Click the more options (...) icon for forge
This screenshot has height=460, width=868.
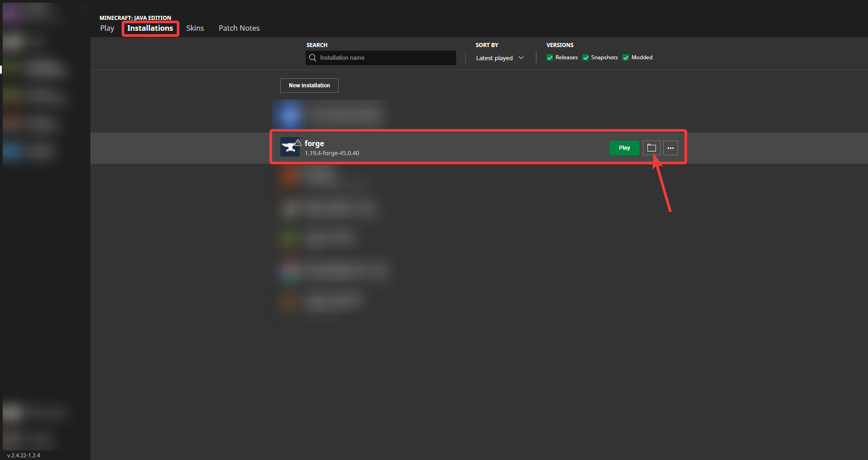click(x=670, y=148)
